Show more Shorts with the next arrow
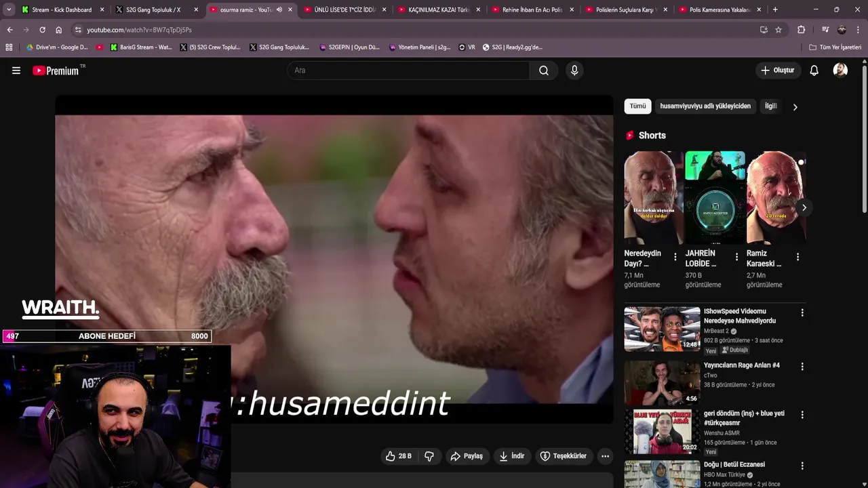Screen dimensions: 868x488 (x=804, y=207)
